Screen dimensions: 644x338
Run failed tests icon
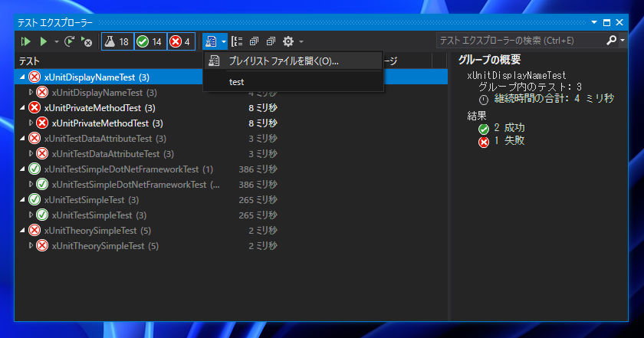point(87,41)
